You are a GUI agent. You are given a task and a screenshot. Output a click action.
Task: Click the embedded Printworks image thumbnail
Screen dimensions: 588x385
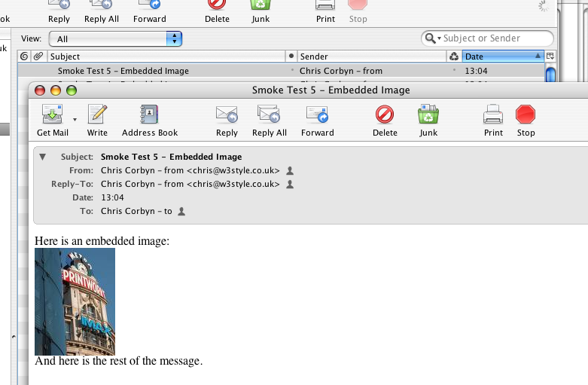tap(75, 301)
